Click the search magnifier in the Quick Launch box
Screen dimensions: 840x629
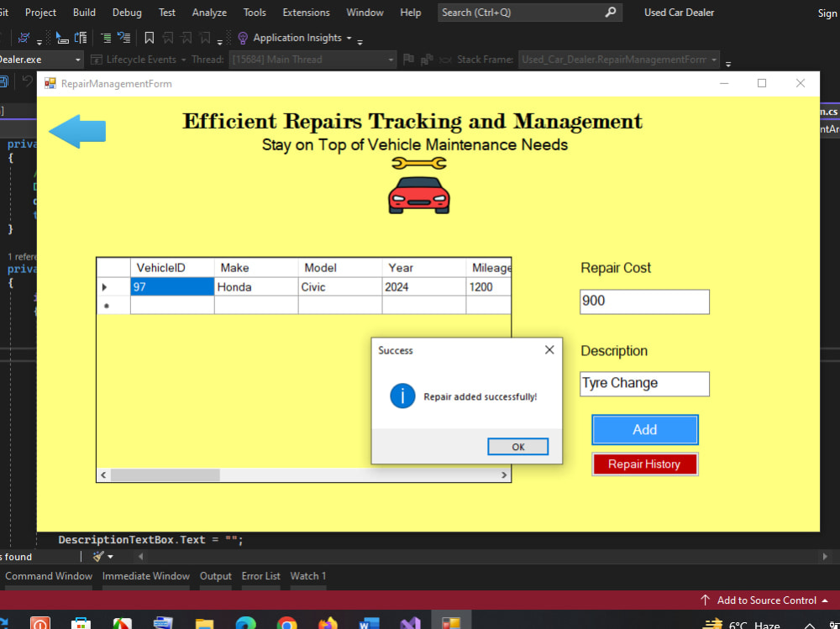(x=612, y=12)
